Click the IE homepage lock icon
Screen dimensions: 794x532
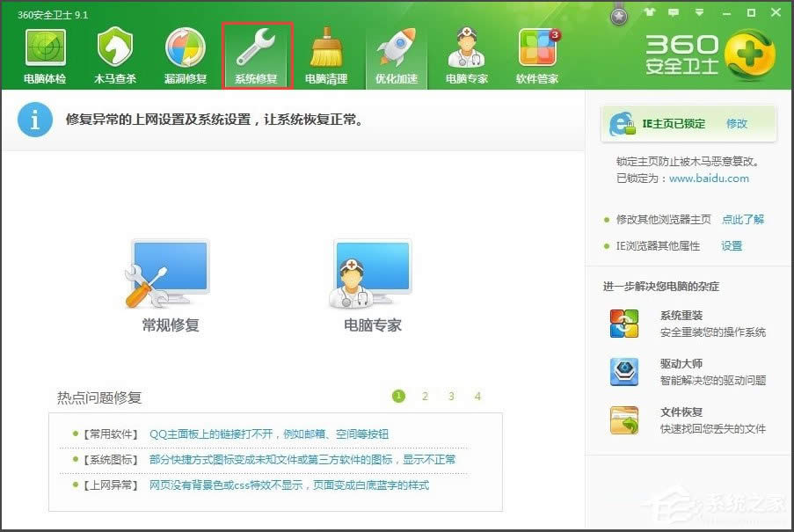624,124
